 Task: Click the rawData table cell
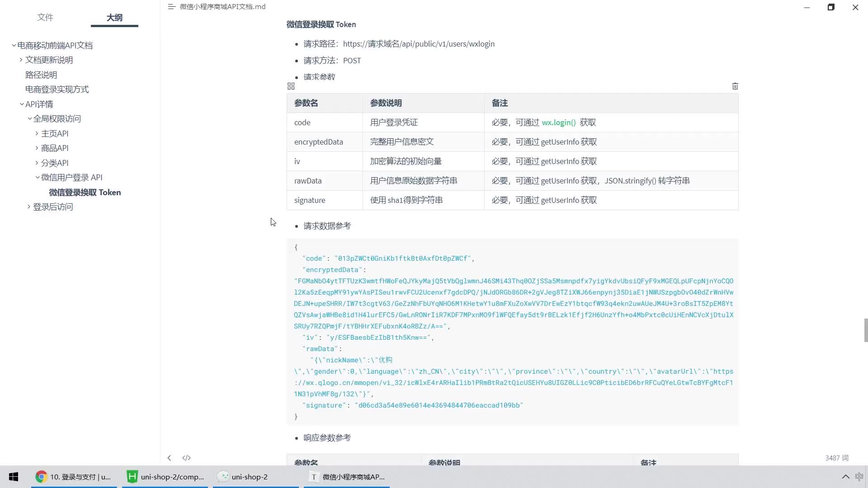pyautogui.click(x=325, y=181)
